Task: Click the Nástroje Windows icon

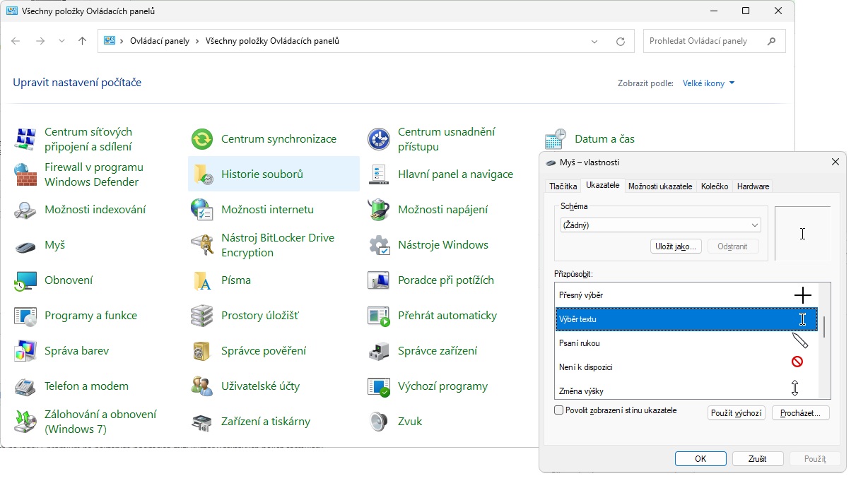Action: click(x=379, y=245)
